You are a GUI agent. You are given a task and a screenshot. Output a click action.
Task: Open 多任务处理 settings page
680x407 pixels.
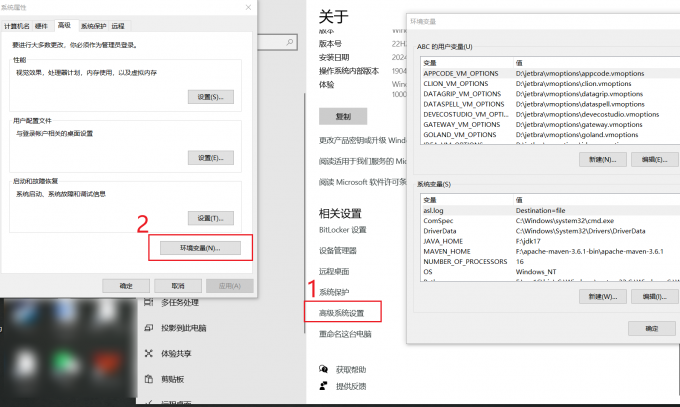[x=180, y=302]
